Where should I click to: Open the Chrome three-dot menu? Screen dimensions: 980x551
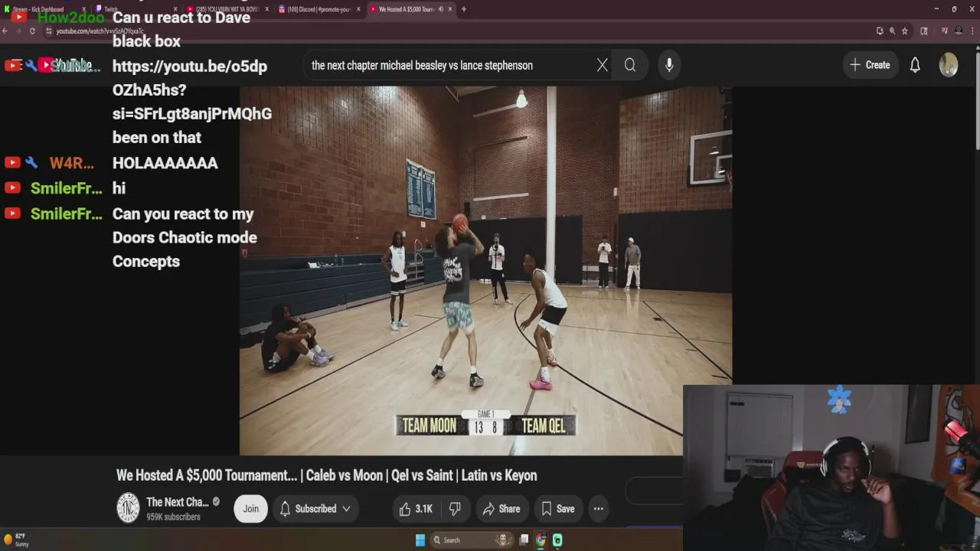972,31
